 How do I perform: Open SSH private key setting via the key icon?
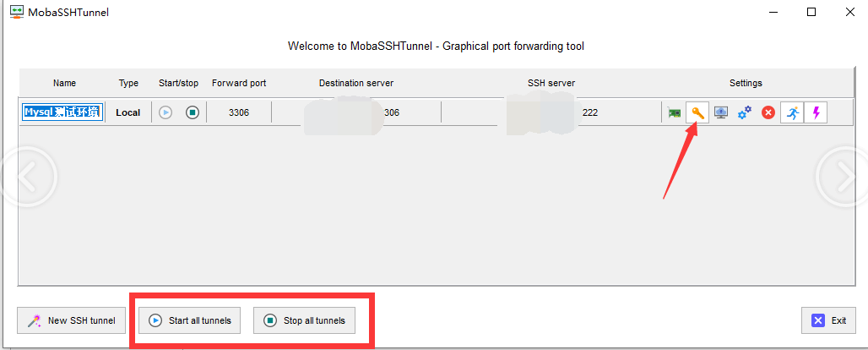[x=697, y=113]
